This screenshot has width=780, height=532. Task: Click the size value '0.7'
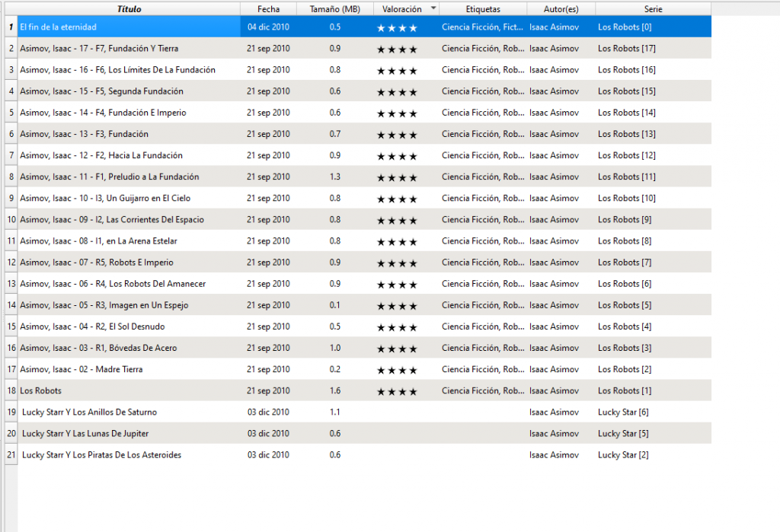pos(335,134)
